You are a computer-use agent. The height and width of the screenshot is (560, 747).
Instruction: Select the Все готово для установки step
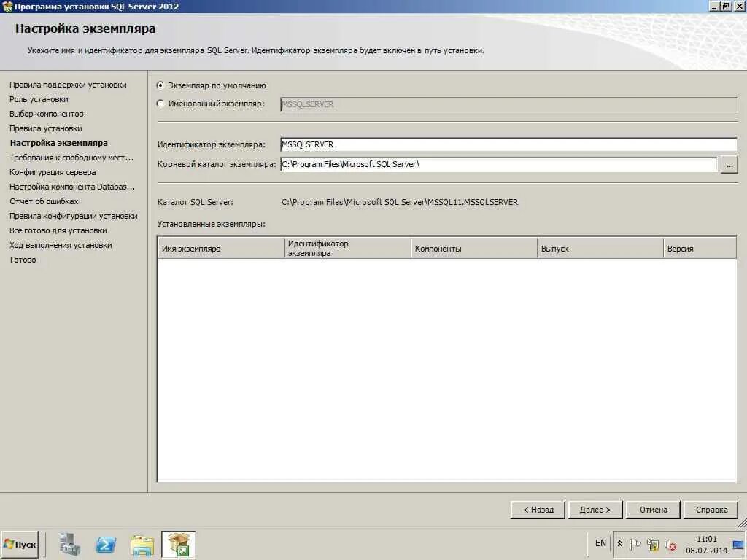click(58, 230)
